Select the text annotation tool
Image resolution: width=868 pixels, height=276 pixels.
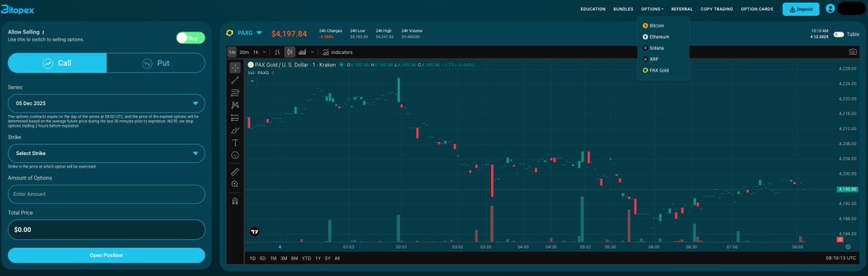click(235, 143)
